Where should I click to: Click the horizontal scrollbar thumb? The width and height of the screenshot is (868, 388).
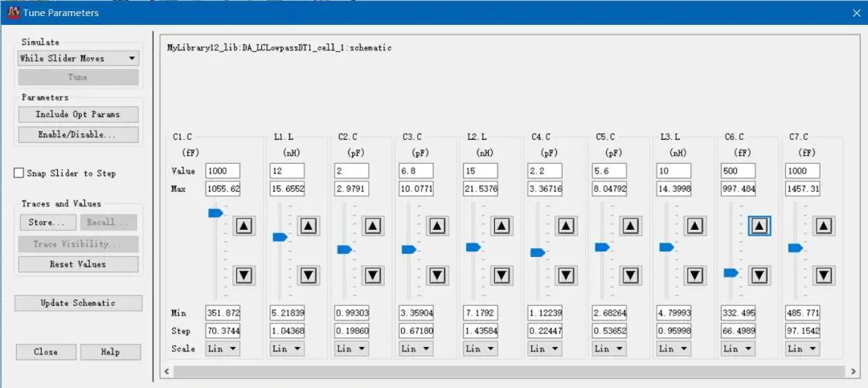pyautogui.click(x=510, y=371)
